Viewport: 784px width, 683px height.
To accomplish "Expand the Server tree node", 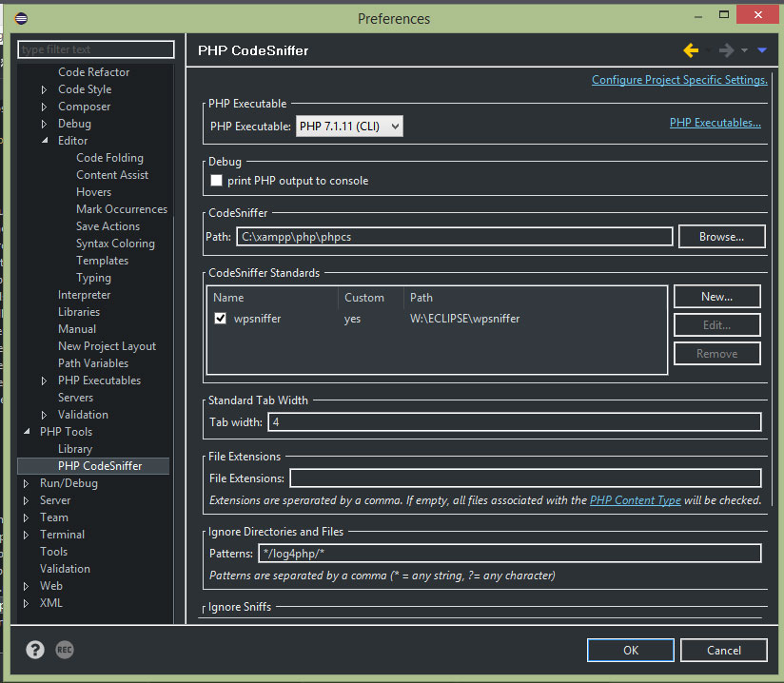I will 26,500.
